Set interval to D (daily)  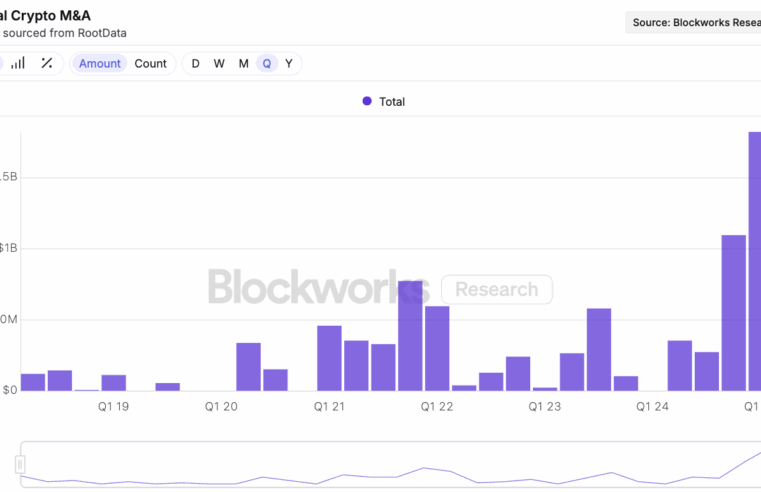tap(196, 64)
